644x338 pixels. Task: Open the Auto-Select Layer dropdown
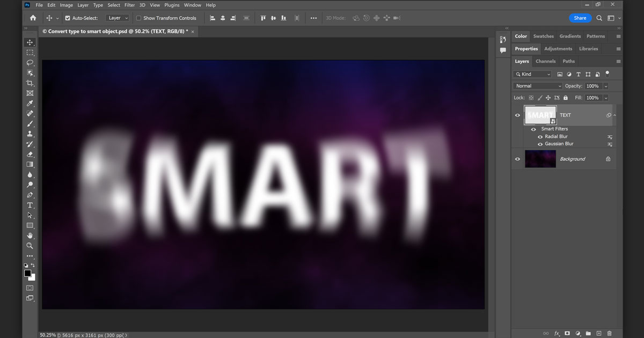tap(118, 18)
